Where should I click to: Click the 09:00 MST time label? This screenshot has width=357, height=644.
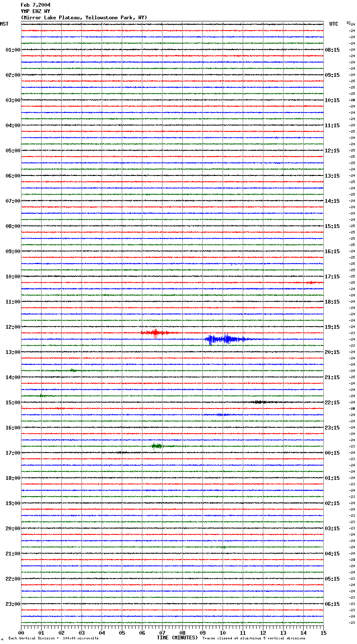point(13,251)
